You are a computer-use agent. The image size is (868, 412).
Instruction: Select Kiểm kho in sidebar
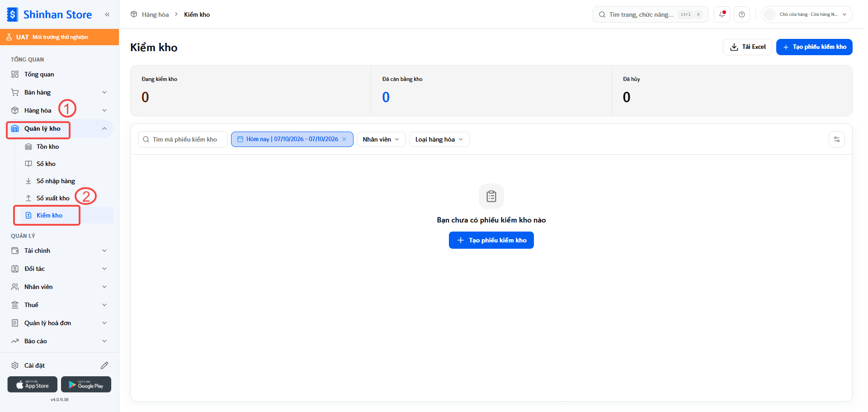click(x=66, y=215)
